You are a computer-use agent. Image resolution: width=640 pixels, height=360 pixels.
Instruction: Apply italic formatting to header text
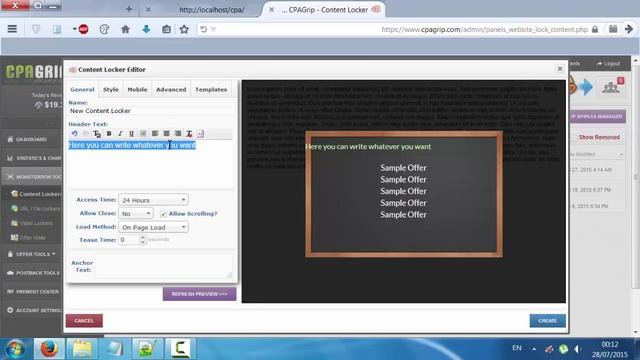(120, 133)
